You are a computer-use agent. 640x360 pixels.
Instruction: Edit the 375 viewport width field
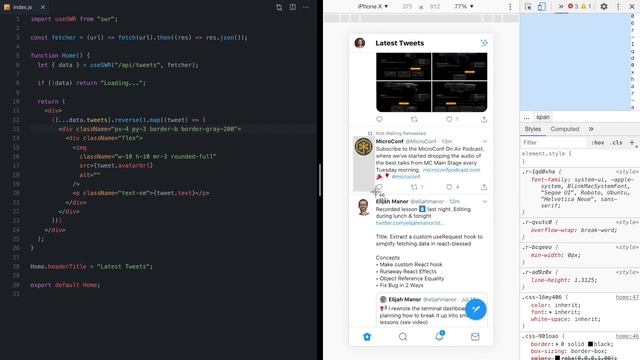[x=407, y=7]
